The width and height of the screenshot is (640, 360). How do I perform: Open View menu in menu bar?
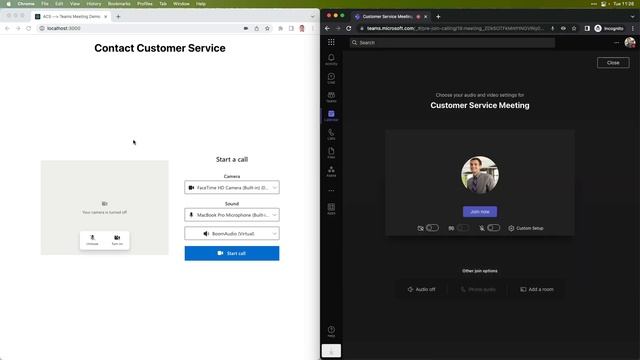pos(75,4)
